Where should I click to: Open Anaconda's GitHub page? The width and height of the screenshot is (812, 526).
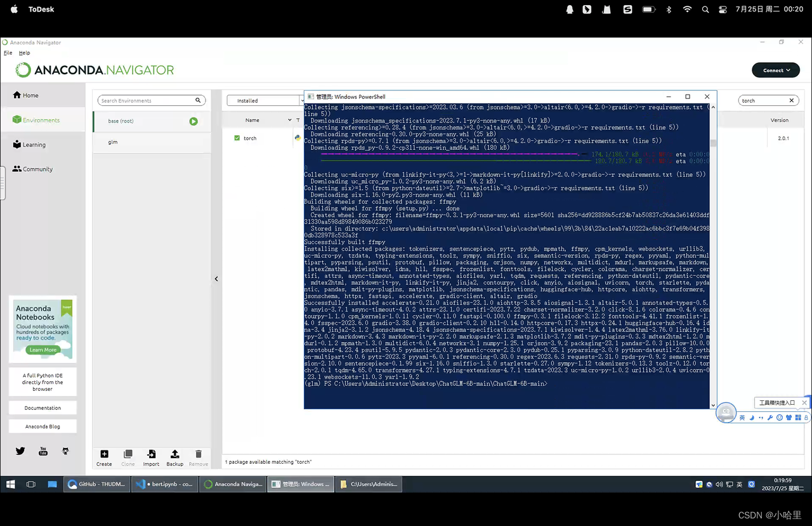(x=65, y=451)
